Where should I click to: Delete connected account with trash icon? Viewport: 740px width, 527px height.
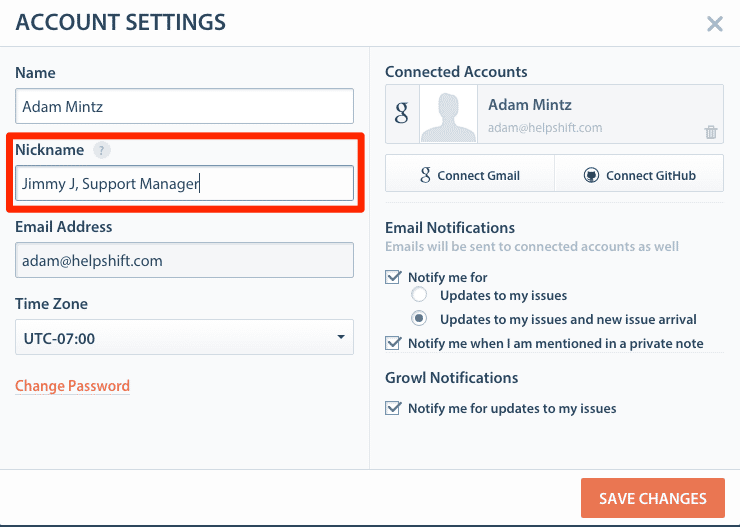tap(710, 132)
